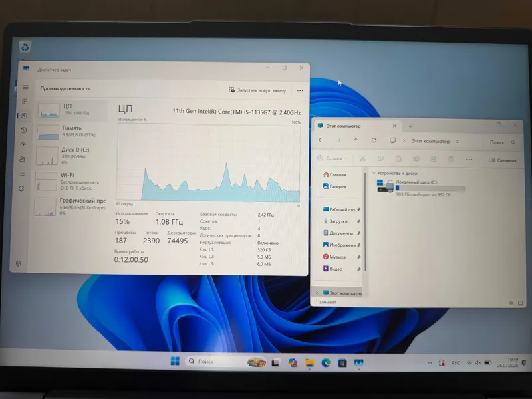Select the Performance page icon in Task Manager sidebar
Viewport: 532px width, 399px height.
pos(25,116)
